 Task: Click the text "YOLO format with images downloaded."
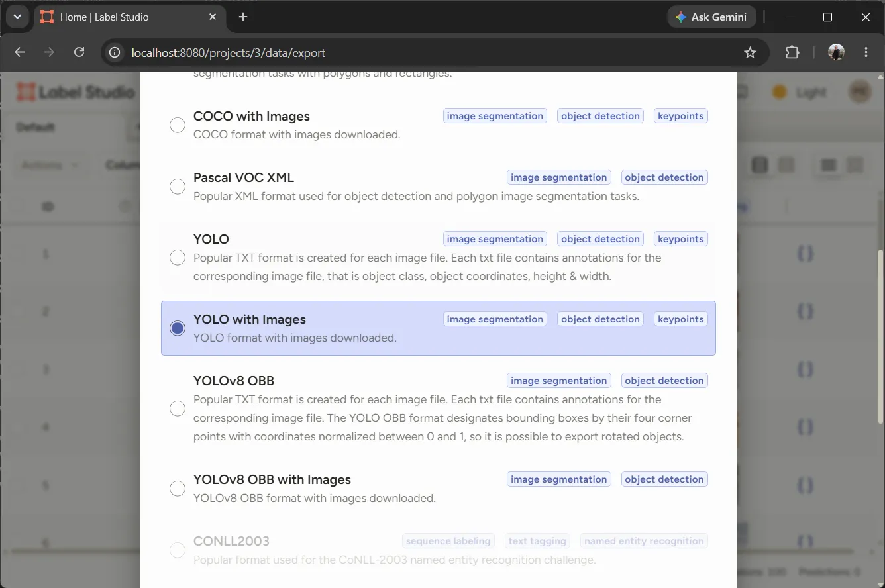coord(295,338)
